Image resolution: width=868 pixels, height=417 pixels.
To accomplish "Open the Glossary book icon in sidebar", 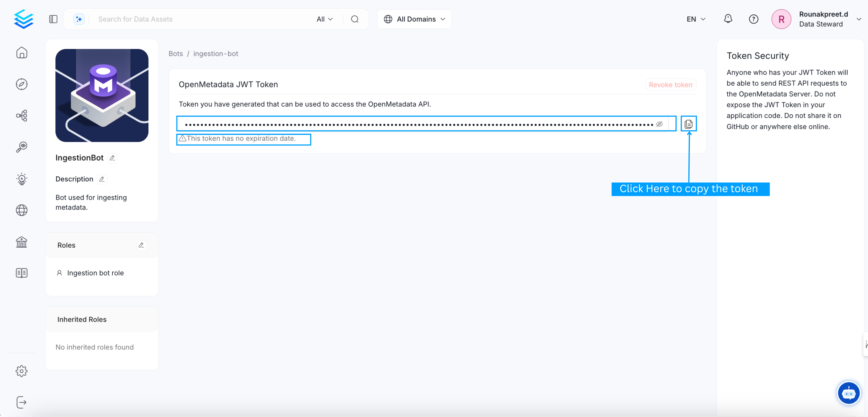I will 22,273.
